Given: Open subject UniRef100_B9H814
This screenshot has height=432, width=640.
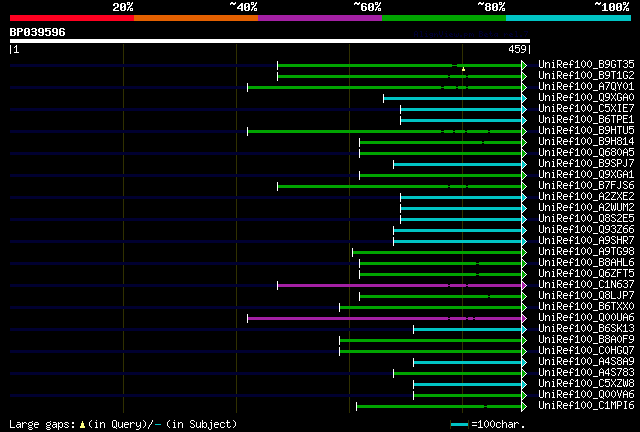Looking at the screenshot, I should point(586,141).
